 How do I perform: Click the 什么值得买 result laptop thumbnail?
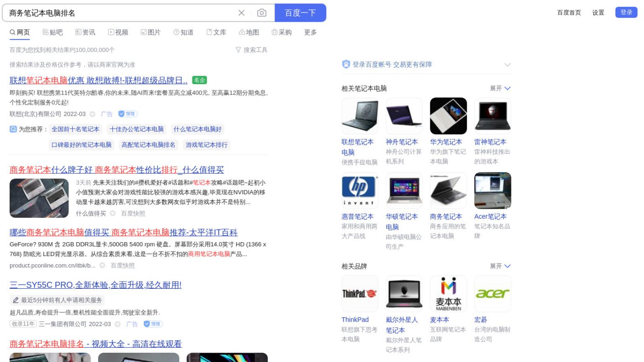pos(39,198)
